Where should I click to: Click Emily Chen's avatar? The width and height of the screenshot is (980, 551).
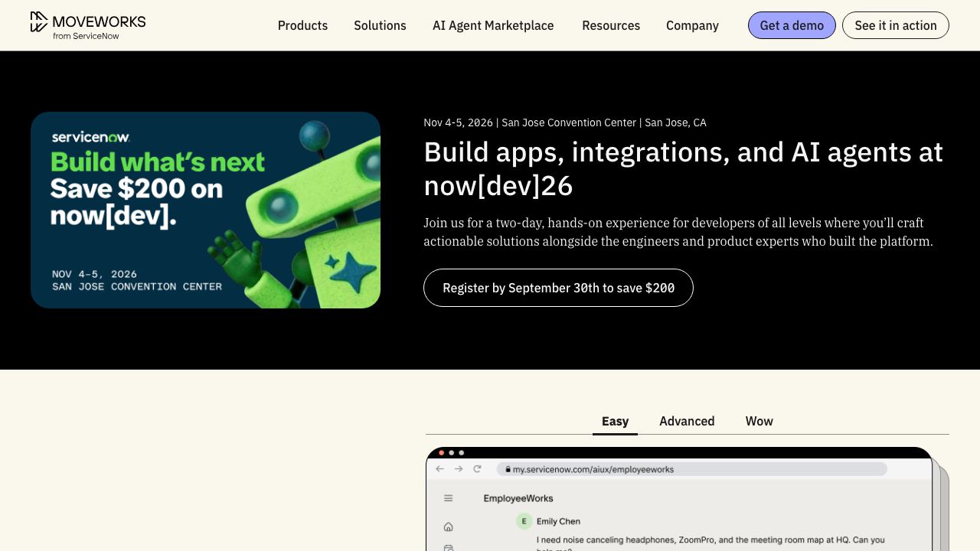click(524, 521)
